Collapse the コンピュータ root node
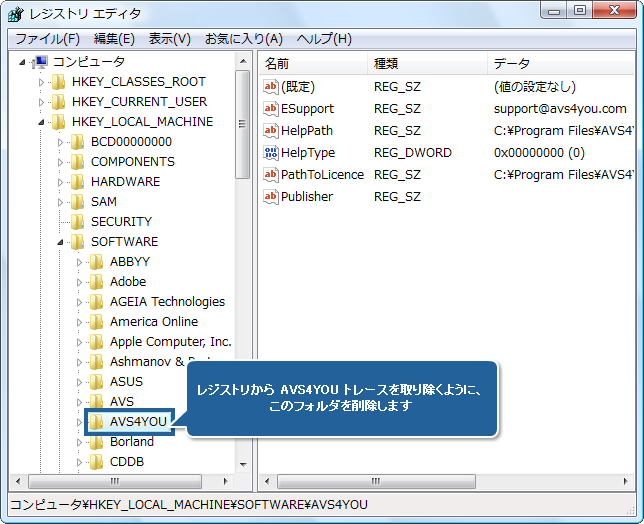 click(x=22, y=62)
